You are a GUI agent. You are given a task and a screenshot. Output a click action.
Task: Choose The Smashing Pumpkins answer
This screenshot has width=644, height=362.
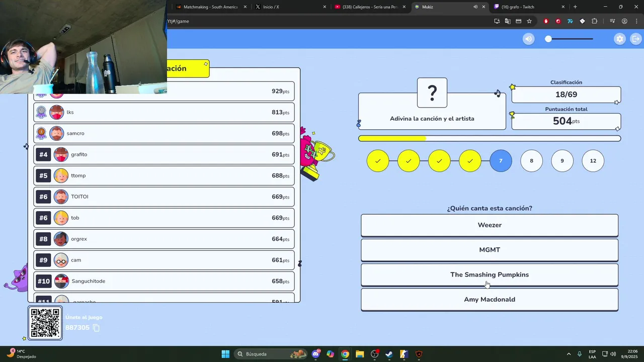coord(490,275)
